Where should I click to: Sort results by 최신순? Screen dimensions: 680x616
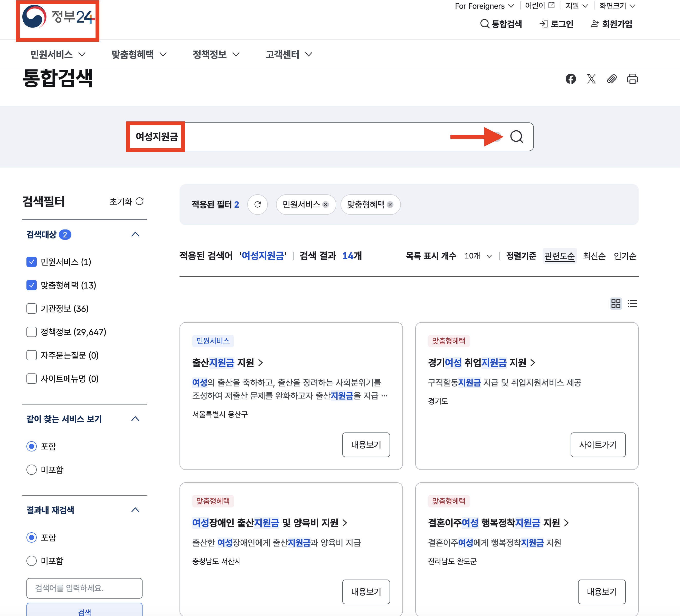pyautogui.click(x=594, y=256)
